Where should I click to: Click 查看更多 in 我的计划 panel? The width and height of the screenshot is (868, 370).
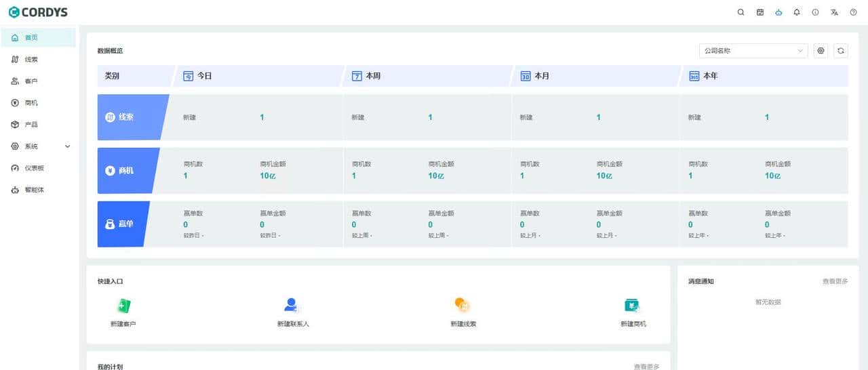point(646,367)
